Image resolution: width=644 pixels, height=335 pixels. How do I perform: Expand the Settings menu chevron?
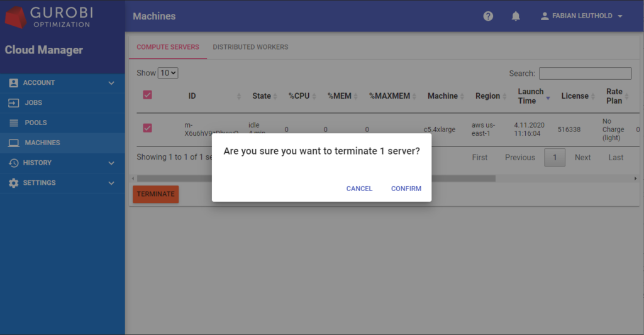click(111, 183)
